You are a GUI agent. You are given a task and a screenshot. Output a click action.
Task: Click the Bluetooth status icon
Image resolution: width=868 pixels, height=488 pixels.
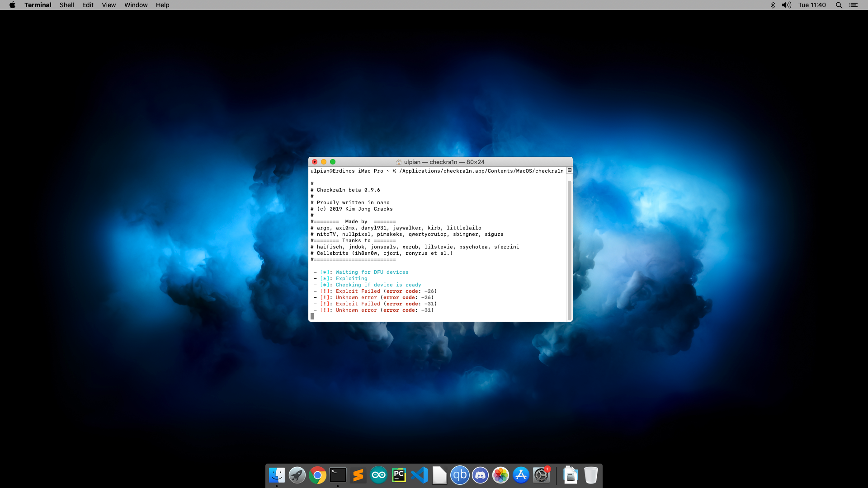coord(773,5)
